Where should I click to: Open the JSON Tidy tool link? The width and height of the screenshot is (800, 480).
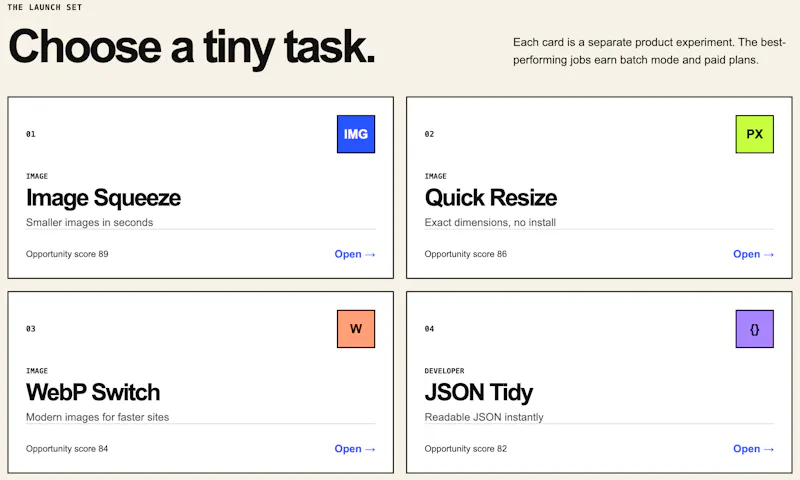pyautogui.click(x=753, y=449)
